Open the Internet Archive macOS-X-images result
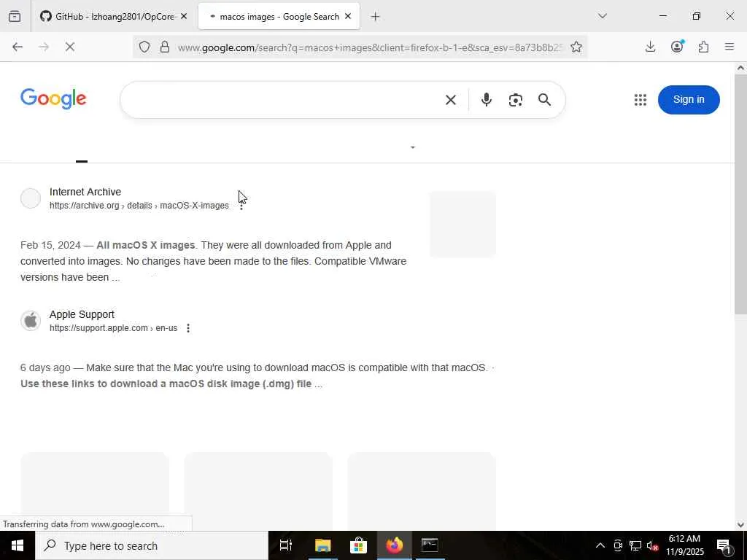This screenshot has width=747, height=560. click(x=85, y=192)
